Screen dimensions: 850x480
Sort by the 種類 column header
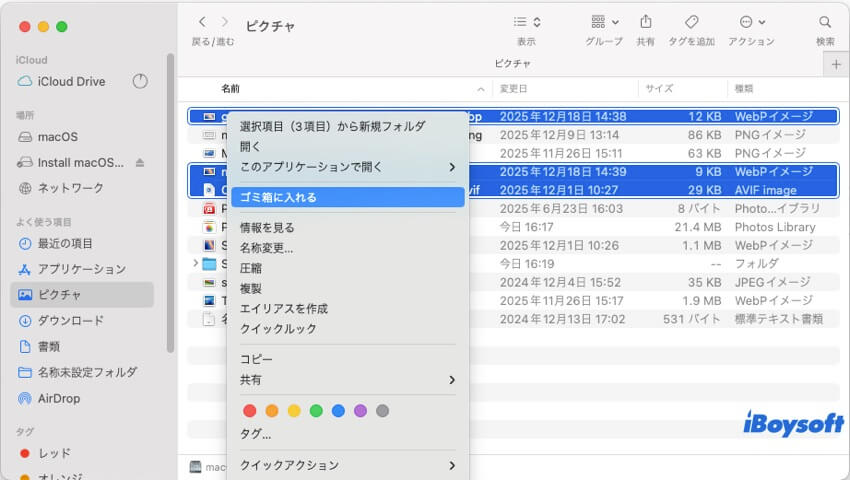click(x=743, y=88)
